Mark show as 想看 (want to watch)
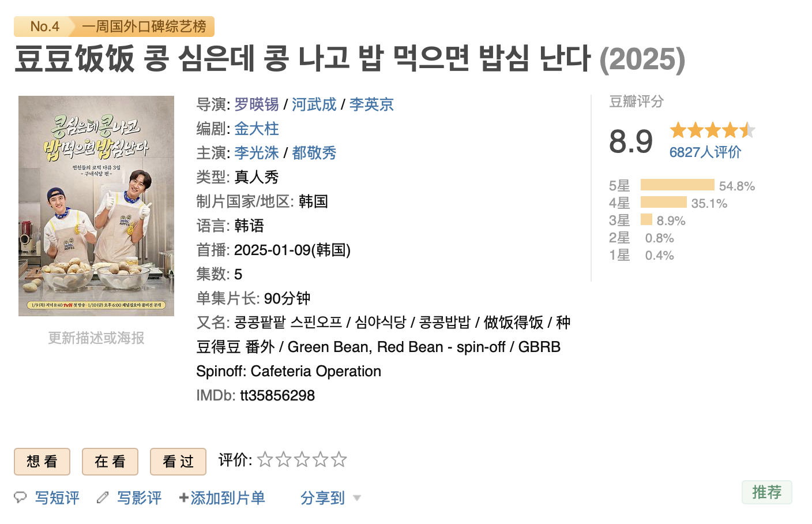Screen dimensions: 812x524 (x=42, y=461)
